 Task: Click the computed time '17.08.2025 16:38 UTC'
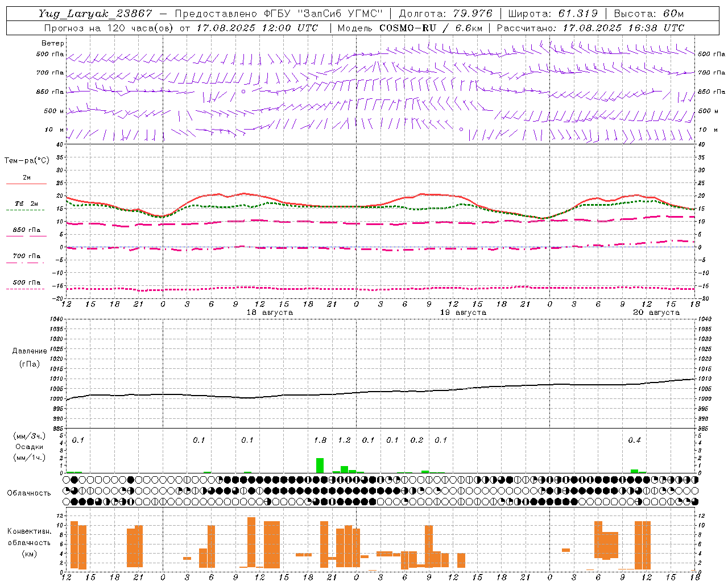click(x=623, y=28)
